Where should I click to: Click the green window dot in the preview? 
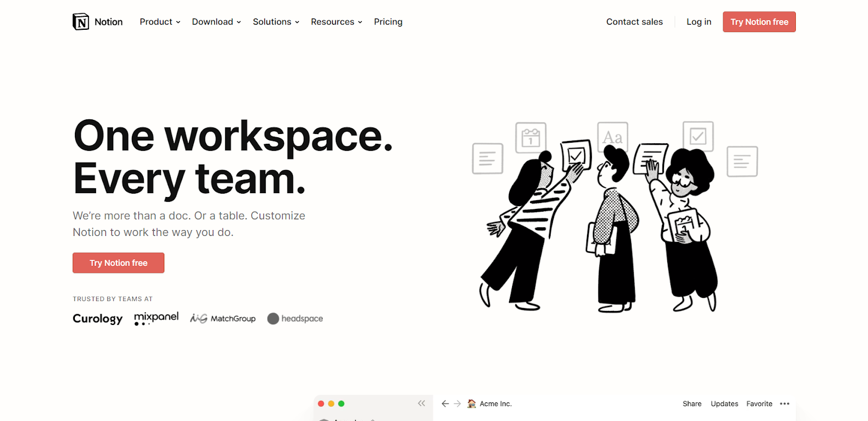pyautogui.click(x=341, y=404)
